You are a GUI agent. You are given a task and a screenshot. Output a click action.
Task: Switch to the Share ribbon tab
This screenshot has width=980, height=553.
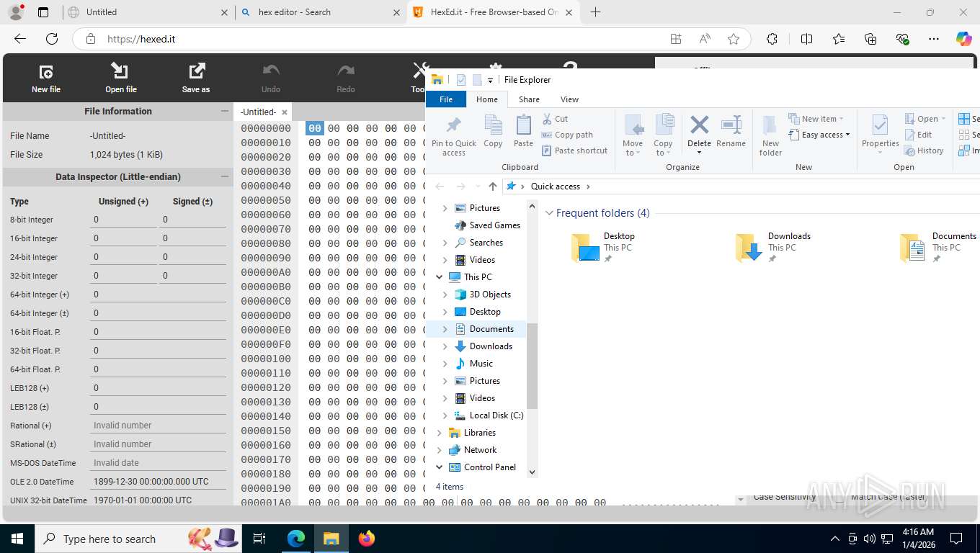click(529, 99)
